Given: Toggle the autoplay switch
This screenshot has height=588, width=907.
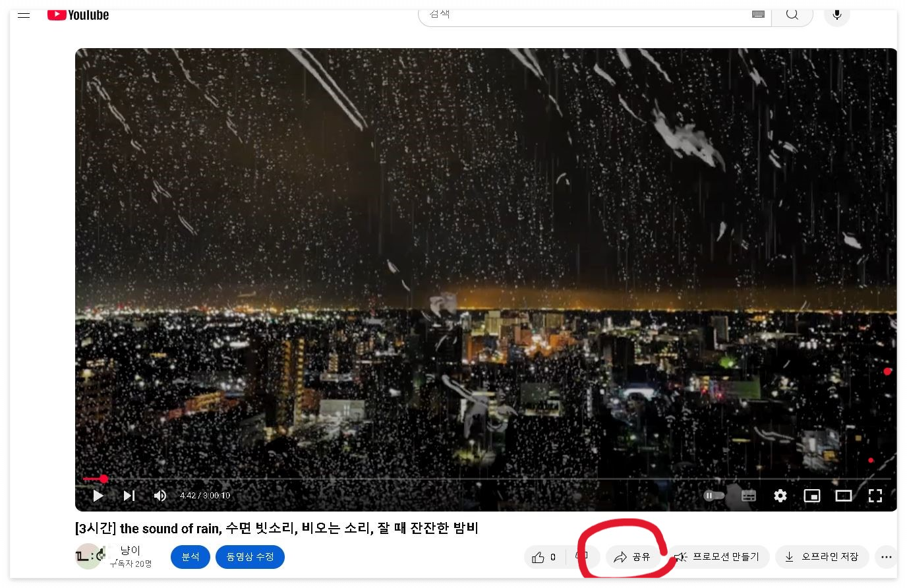Looking at the screenshot, I should (715, 496).
